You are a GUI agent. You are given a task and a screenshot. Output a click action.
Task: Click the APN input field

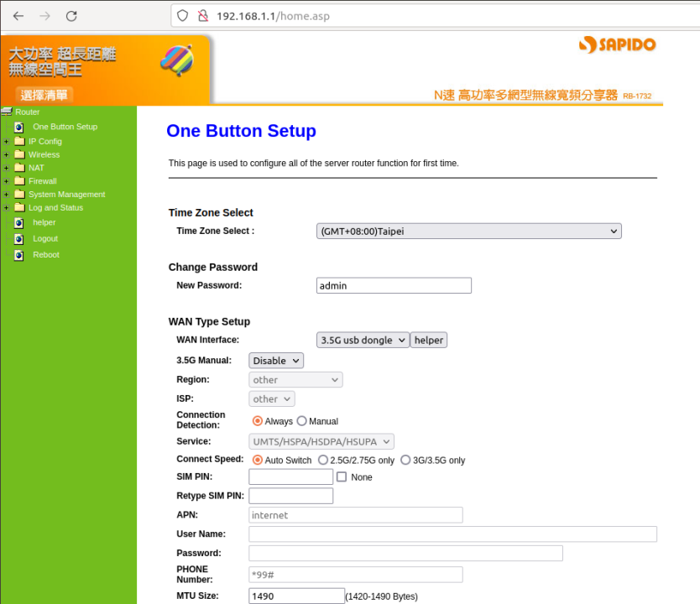(356, 515)
